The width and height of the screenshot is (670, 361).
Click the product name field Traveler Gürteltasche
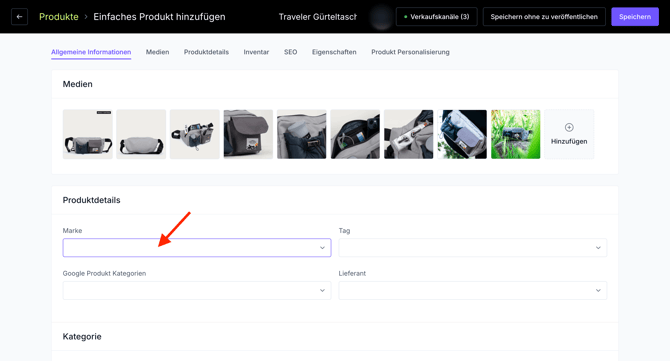click(x=317, y=17)
